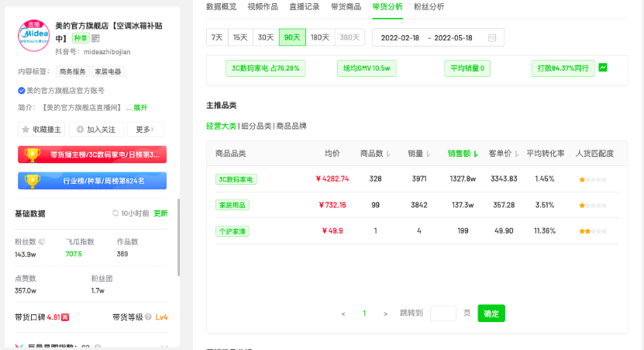Click the 3C数码家电 占76.28% tag
This screenshot has height=350, width=644.
tap(265, 68)
